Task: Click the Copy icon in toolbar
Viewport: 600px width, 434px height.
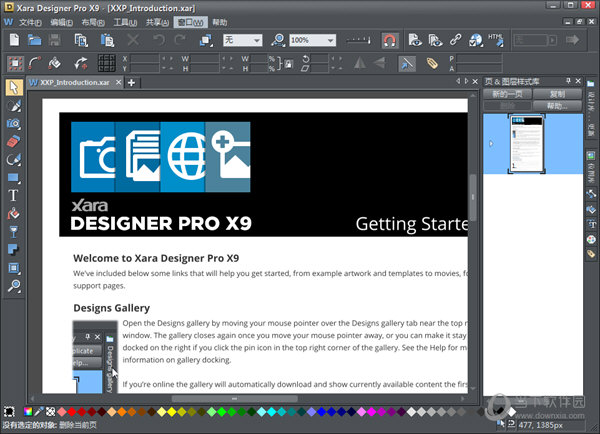Action: [81, 40]
